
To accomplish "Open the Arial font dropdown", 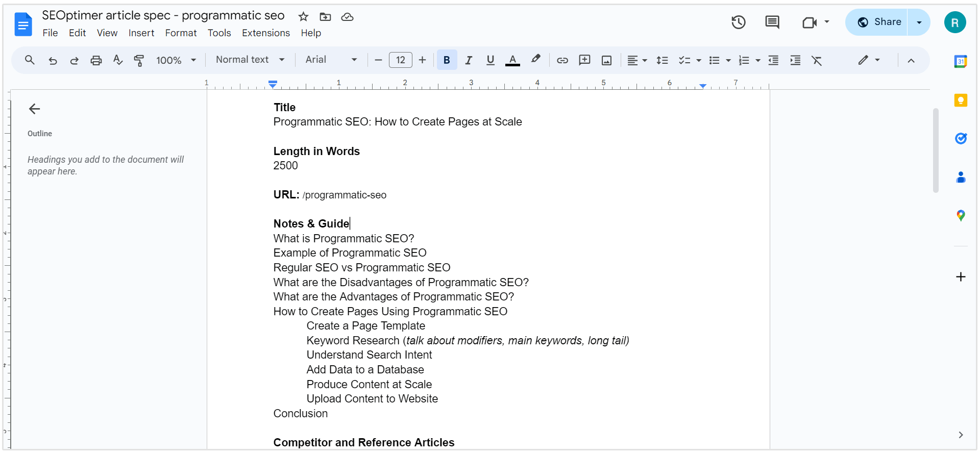I will click(331, 60).
